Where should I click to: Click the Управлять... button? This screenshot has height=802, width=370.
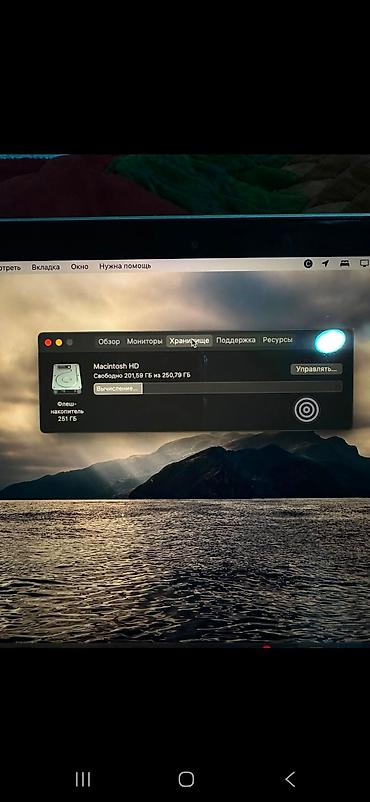coord(316,369)
